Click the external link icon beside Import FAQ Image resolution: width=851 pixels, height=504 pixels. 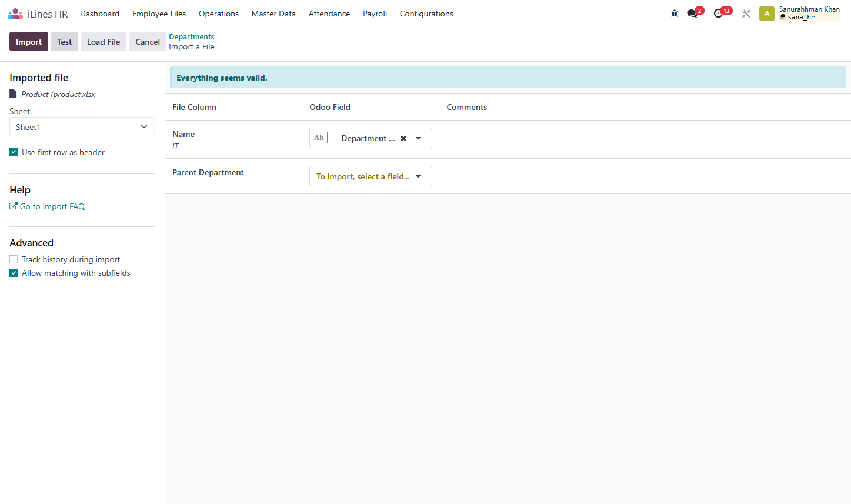coord(14,206)
